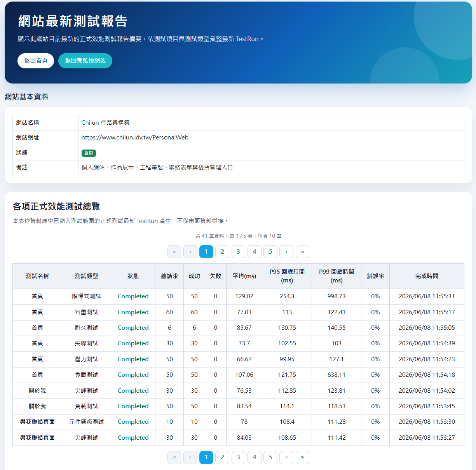
Task: Click the 完成時間 column header
Action: pos(427,276)
